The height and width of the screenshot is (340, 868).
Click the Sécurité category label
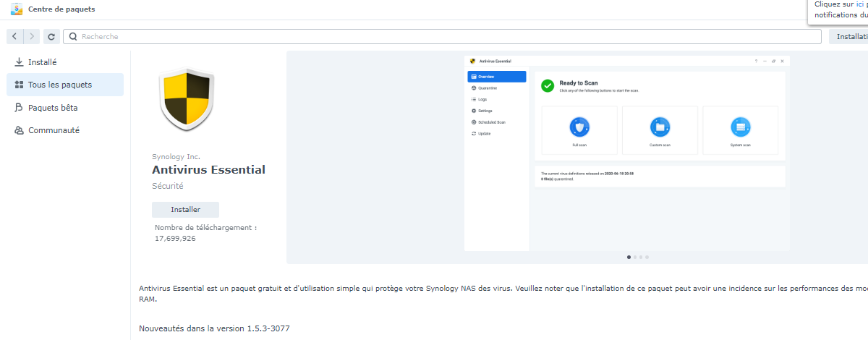coord(167,186)
